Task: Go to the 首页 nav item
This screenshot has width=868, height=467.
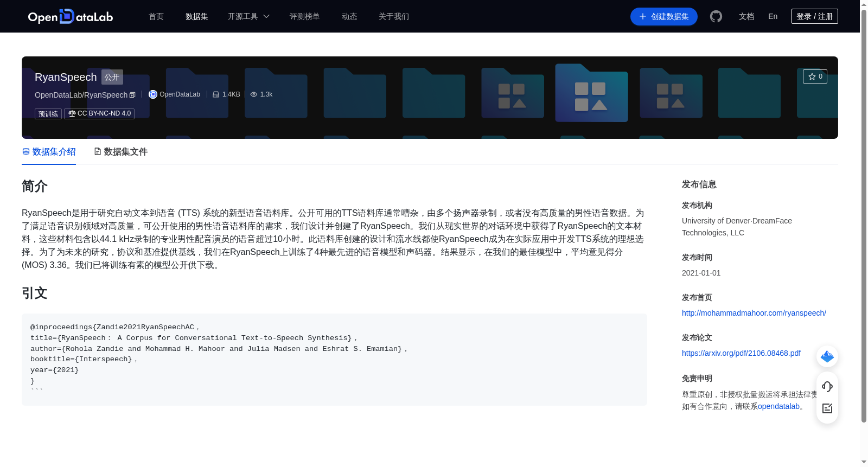Action: pyautogui.click(x=156, y=16)
